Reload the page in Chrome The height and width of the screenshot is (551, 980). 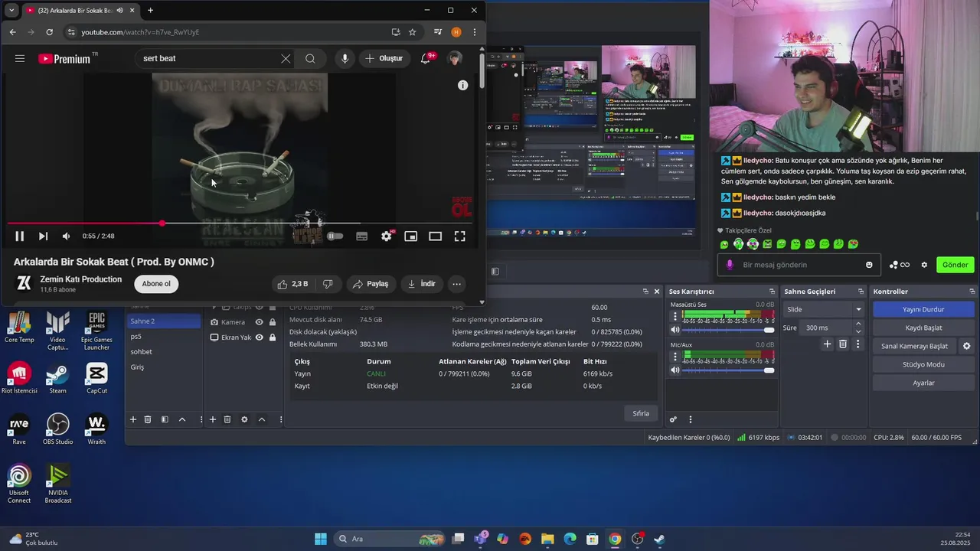pyautogui.click(x=49, y=32)
